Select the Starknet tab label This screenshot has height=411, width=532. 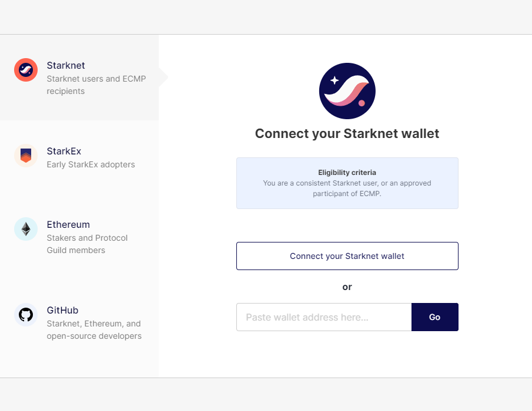pyautogui.click(x=66, y=65)
